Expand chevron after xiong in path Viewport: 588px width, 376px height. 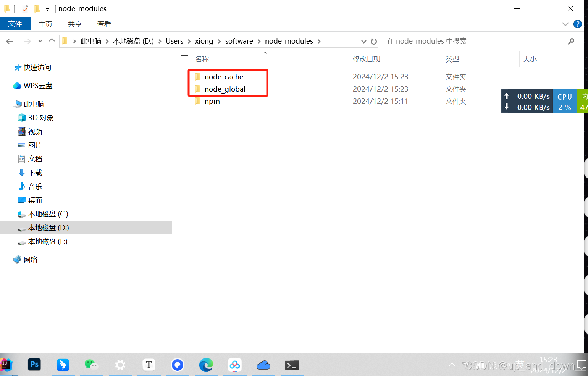point(219,41)
